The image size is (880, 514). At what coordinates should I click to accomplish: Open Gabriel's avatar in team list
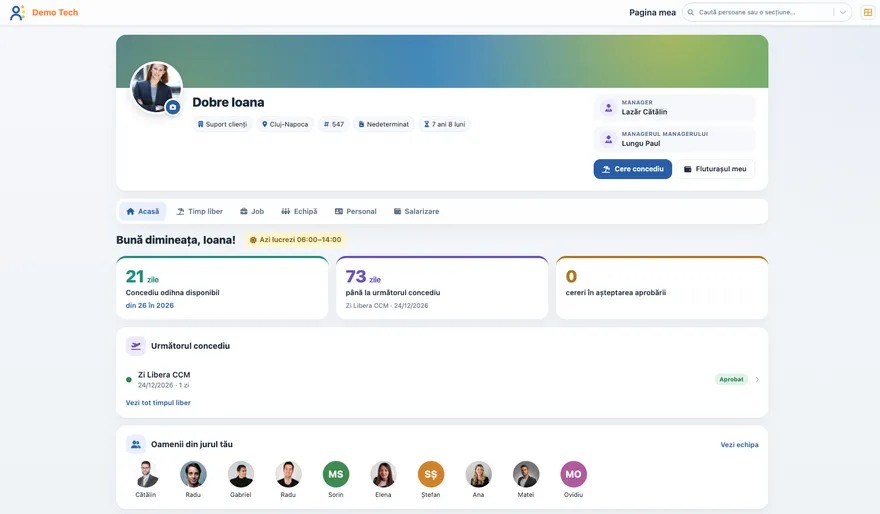click(241, 474)
